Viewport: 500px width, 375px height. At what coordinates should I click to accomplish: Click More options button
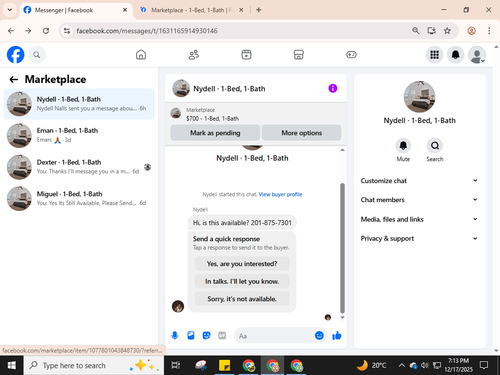pos(301,133)
